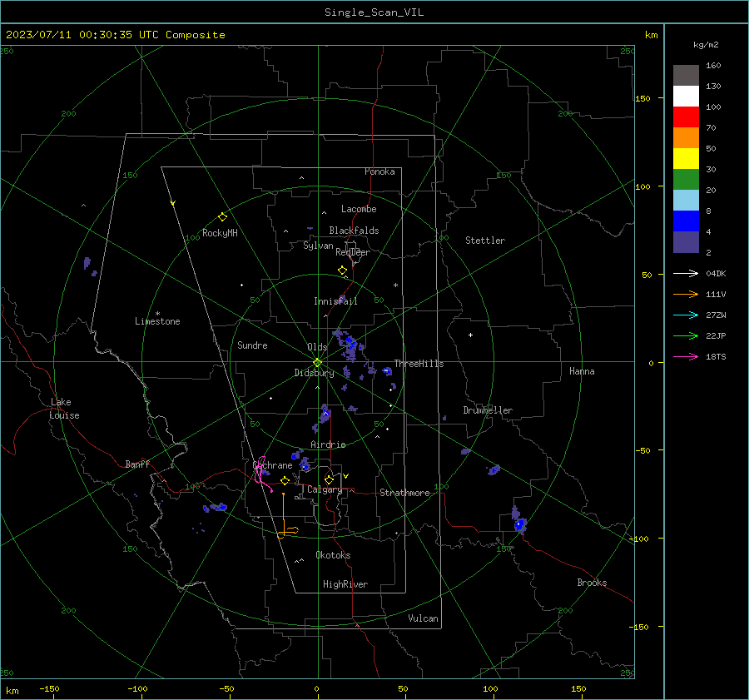
Task: Click the yellow 30-50 color swatch
Action: pos(686,159)
